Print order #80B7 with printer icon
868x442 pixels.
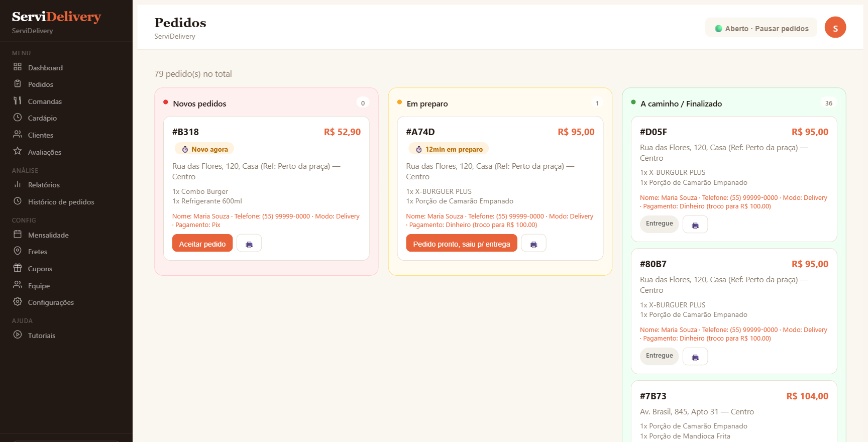[695, 357]
